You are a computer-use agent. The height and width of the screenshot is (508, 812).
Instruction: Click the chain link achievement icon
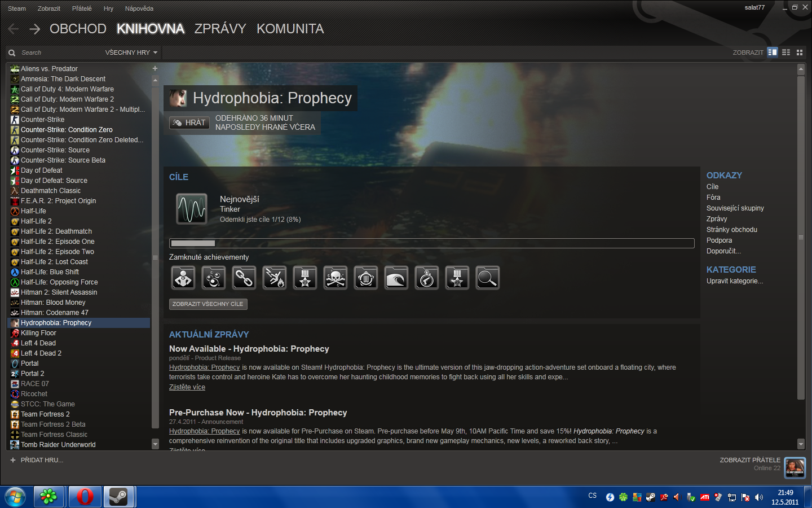point(244,278)
